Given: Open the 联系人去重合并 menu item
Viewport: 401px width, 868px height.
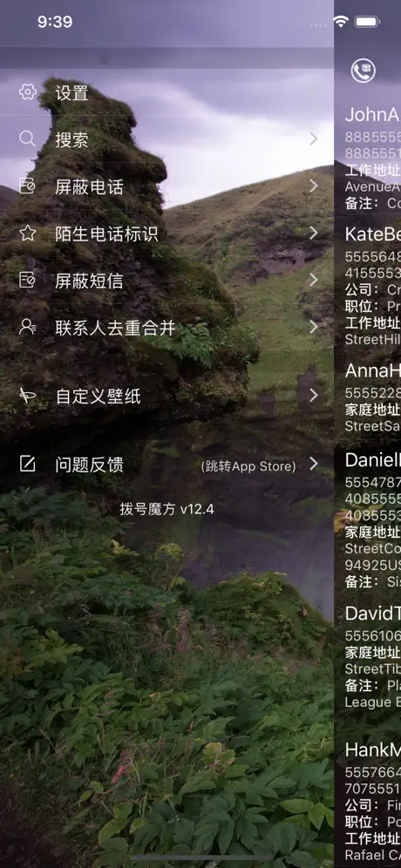Looking at the screenshot, I should pos(167,327).
